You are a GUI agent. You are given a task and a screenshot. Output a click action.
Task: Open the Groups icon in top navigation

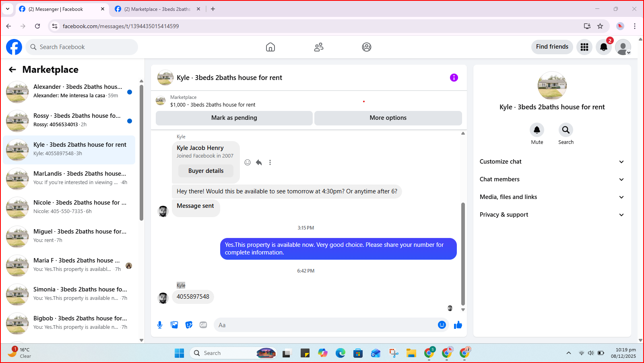[367, 47]
